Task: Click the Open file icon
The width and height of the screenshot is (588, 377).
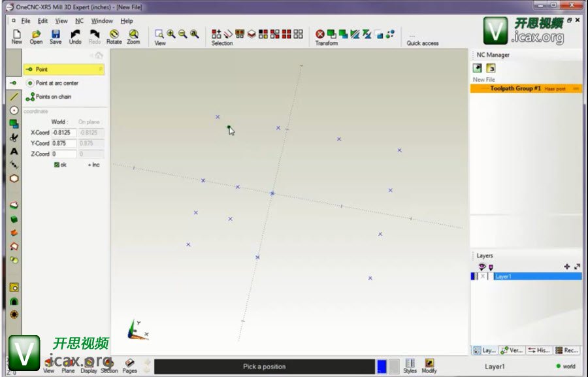Action: (36, 37)
